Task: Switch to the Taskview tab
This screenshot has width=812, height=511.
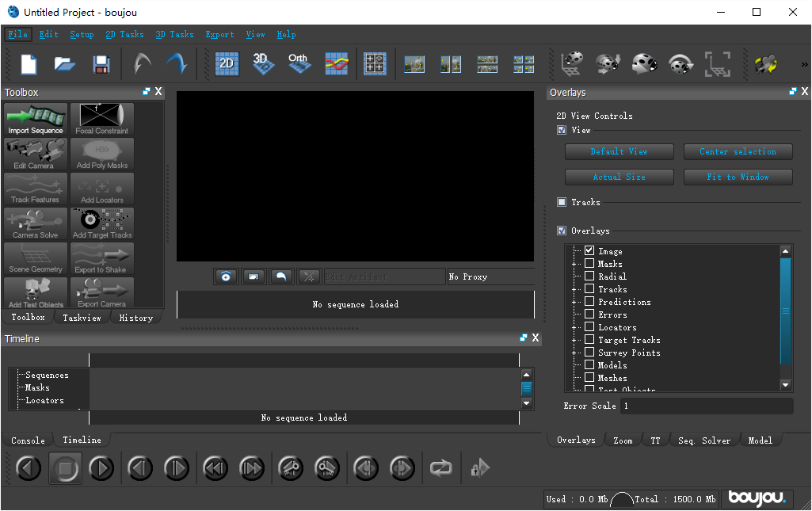Action: [x=82, y=318]
